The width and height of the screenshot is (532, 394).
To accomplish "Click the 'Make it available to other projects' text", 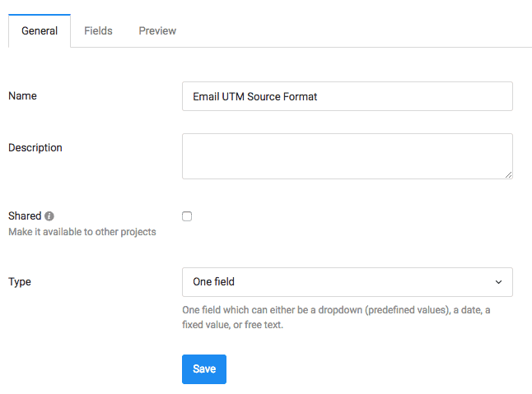I will [82, 232].
